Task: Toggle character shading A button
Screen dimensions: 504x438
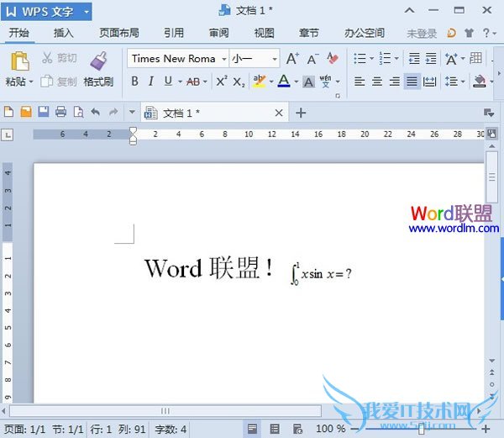Action: click(308, 82)
